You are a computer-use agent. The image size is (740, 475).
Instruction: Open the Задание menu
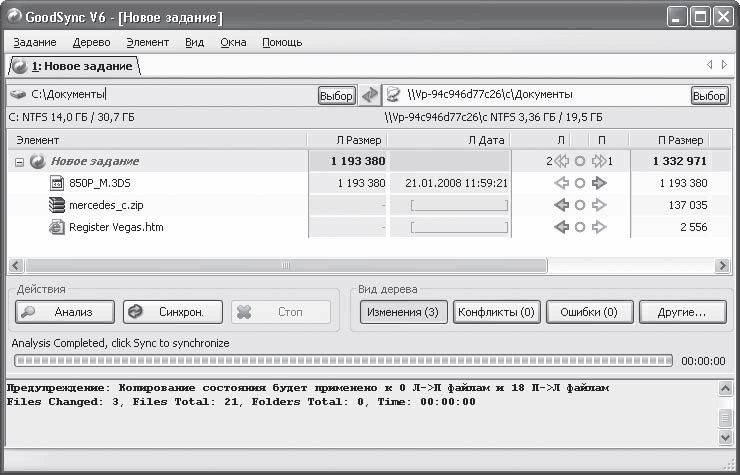(x=34, y=42)
